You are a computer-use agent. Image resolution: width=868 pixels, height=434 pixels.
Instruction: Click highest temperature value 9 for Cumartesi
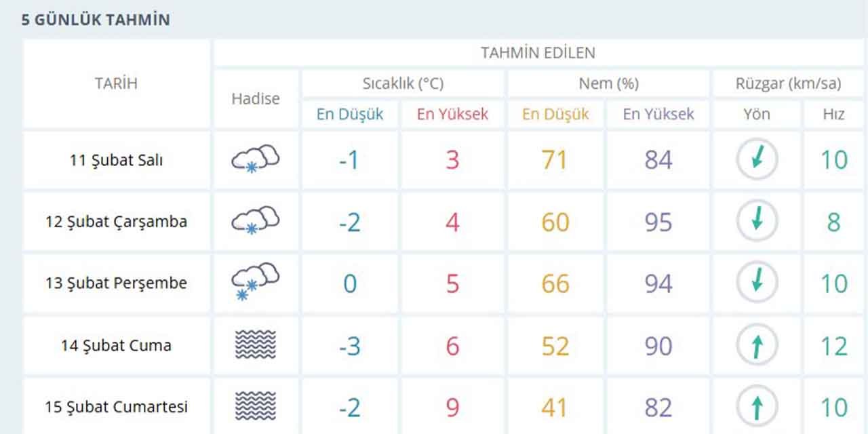click(x=452, y=408)
